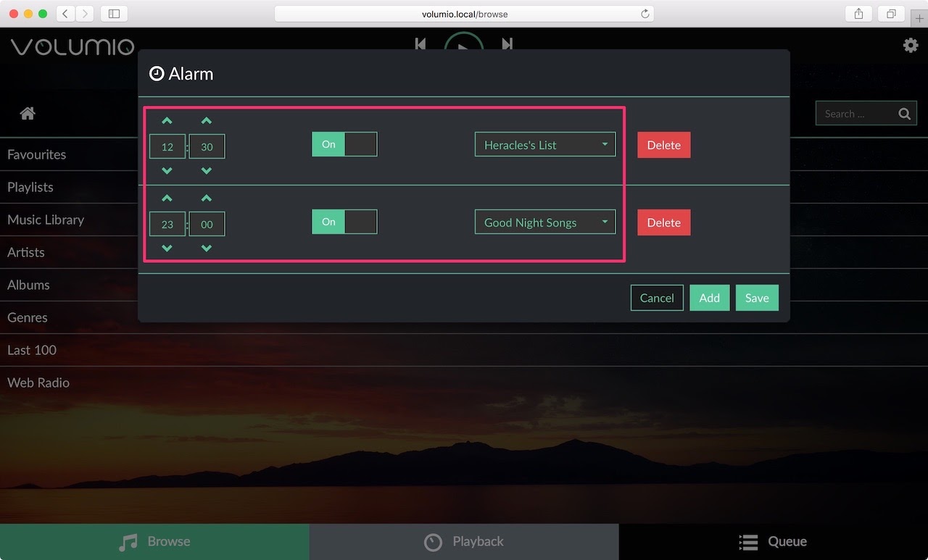Viewport: 928px width, 560px height.
Task: Increase minutes of the 12:30 alarm
Action: (207, 121)
